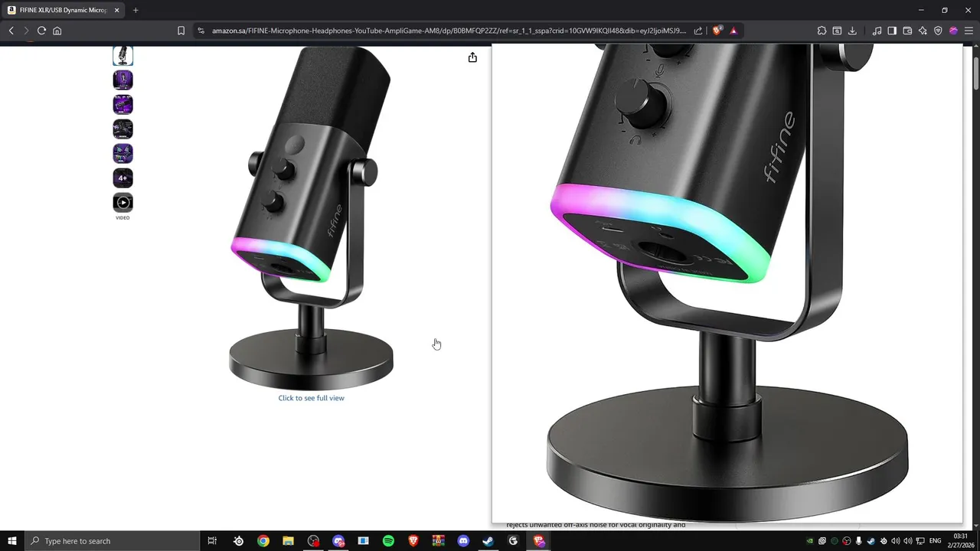This screenshot has height=551, width=980.
Task: Toggle the browser sidebar panel
Action: tap(892, 31)
